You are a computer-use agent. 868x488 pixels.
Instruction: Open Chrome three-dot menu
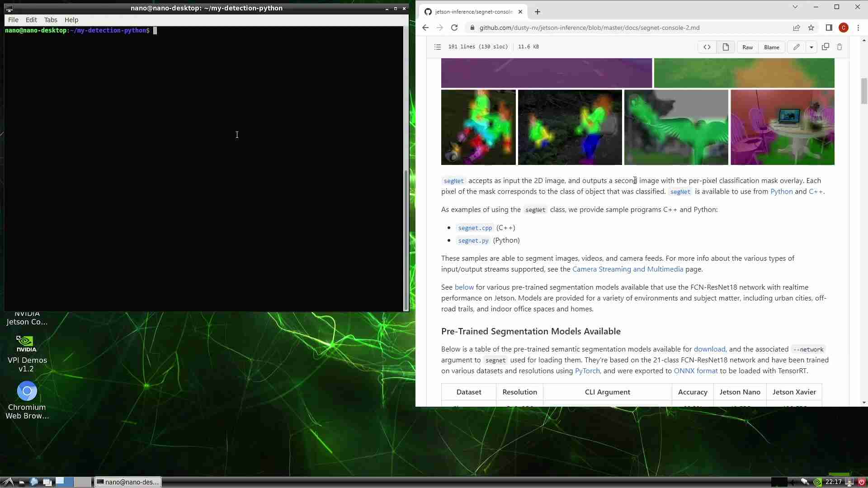click(x=858, y=28)
